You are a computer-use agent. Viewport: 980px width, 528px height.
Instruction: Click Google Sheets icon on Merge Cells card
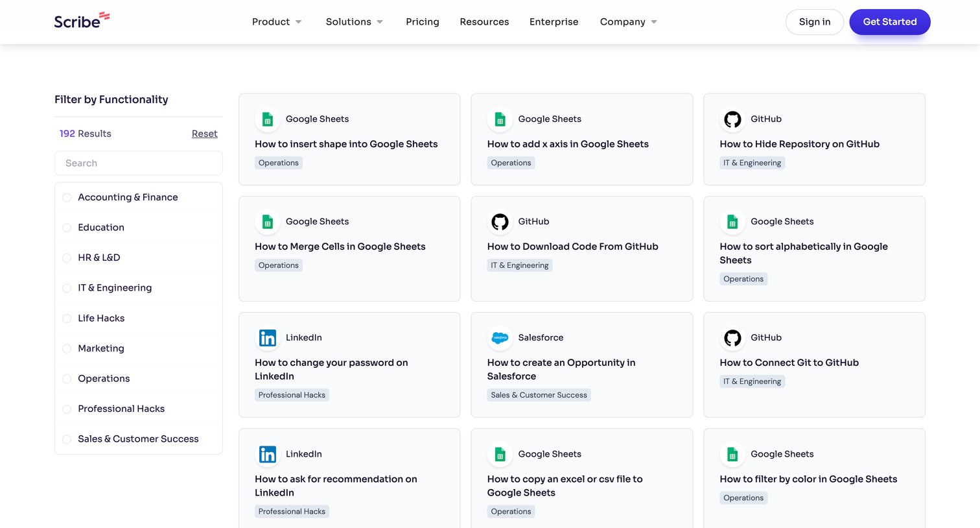pyautogui.click(x=267, y=222)
